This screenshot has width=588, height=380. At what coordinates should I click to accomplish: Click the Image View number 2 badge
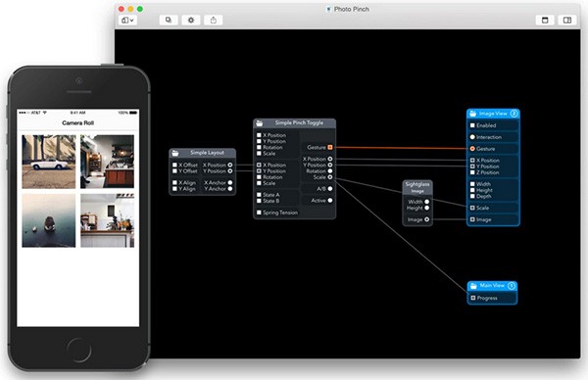click(514, 114)
